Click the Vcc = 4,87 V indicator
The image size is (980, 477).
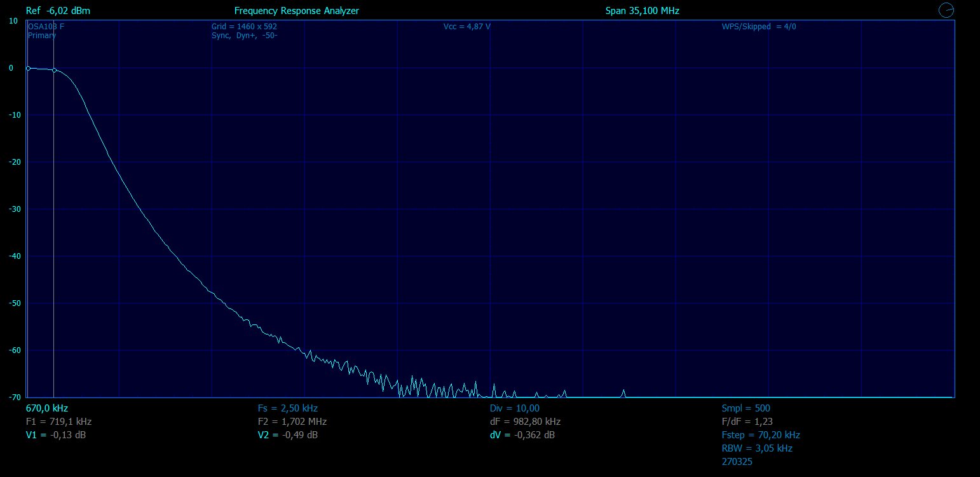tap(466, 27)
